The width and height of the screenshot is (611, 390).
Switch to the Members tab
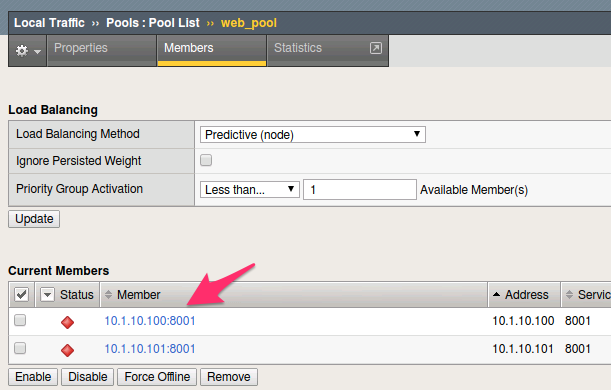[x=212, y=51]
